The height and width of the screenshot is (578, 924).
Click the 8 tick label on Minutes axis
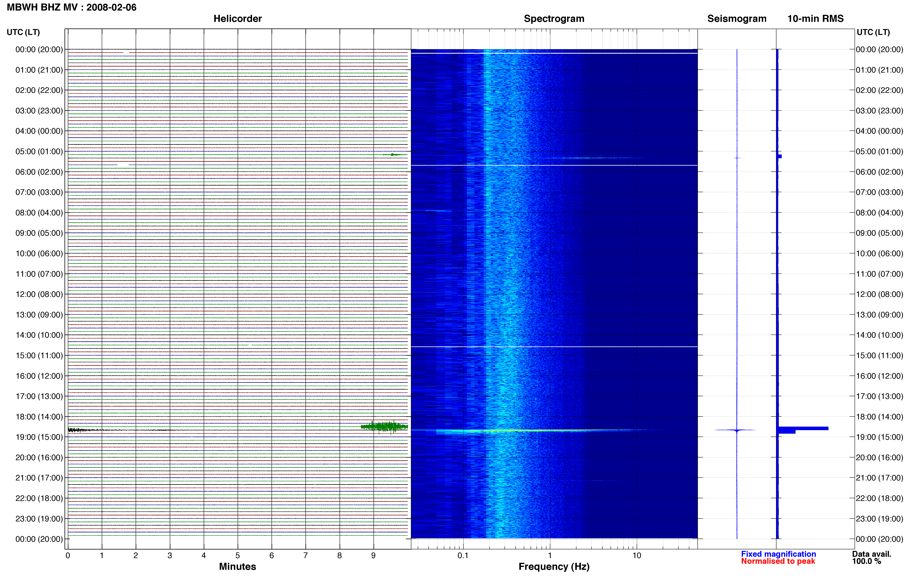340,555
